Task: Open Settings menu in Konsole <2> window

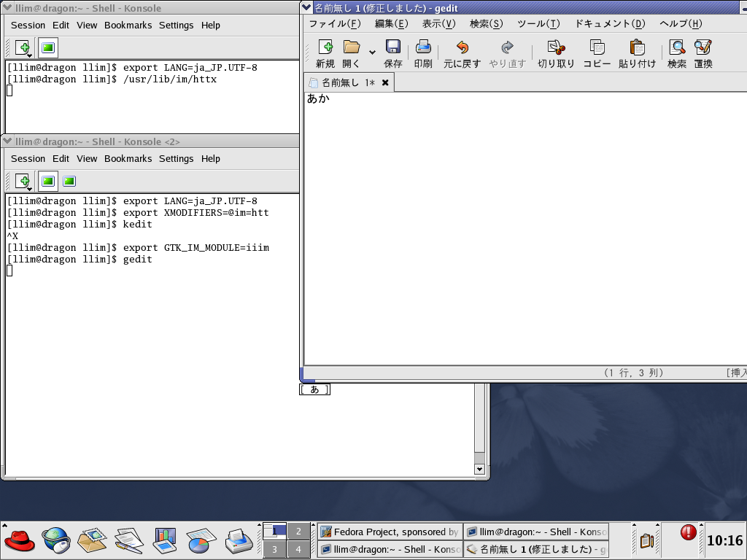Action: tap(177, 158)
